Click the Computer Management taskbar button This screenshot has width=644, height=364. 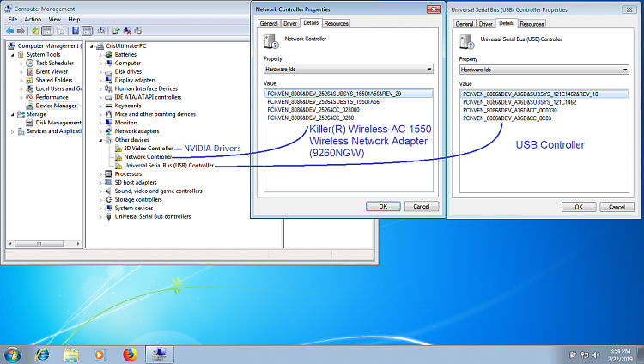pyautogui.click(x=160, y=355)
